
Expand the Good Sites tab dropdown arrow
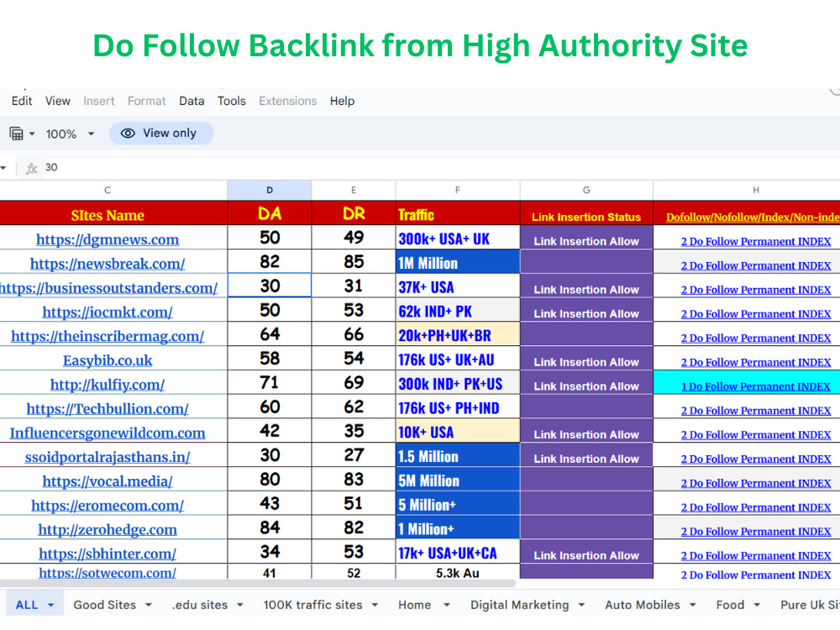coord(149,606)
